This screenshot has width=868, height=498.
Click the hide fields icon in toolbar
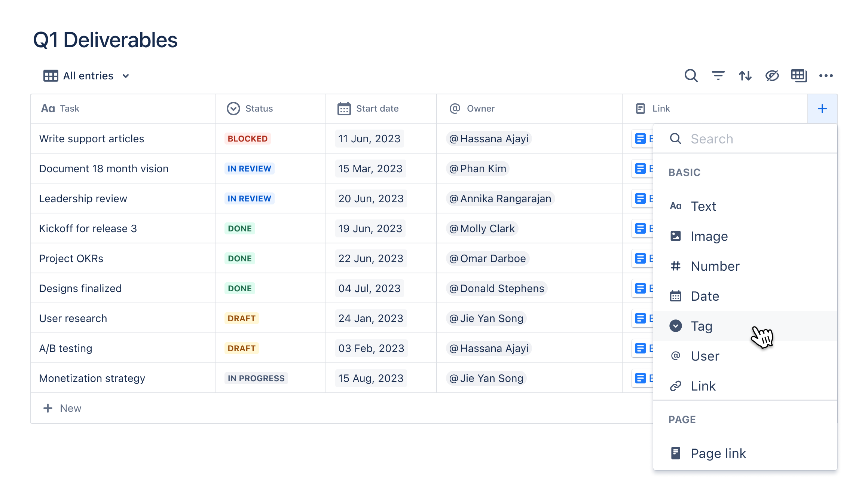(x=771, y=75)
